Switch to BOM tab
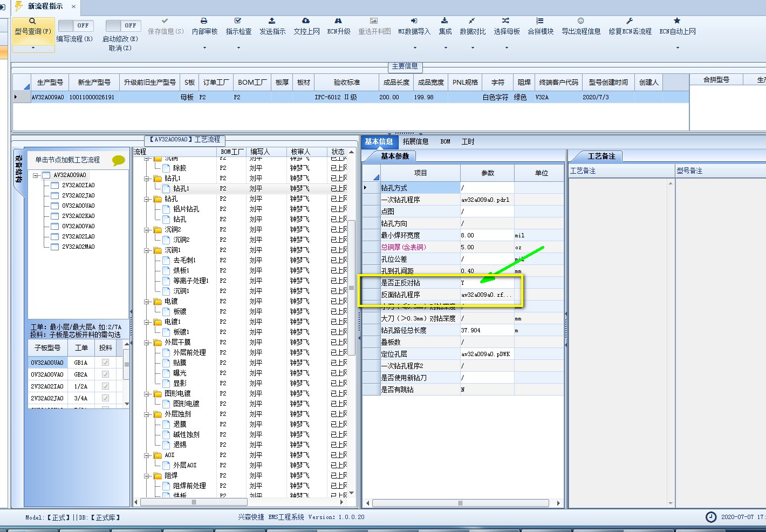Viewport: 766px width, 532px height. coord(445,142)
